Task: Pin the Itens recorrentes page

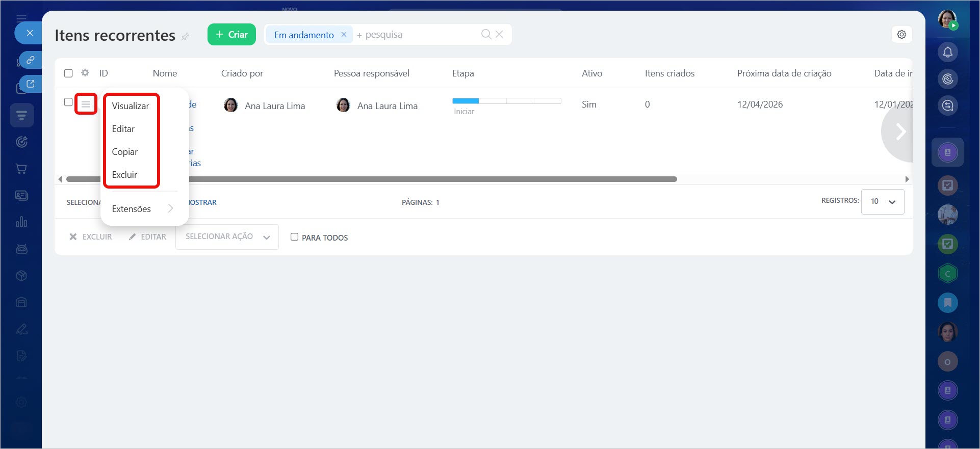Action: [x=186, y=36]
